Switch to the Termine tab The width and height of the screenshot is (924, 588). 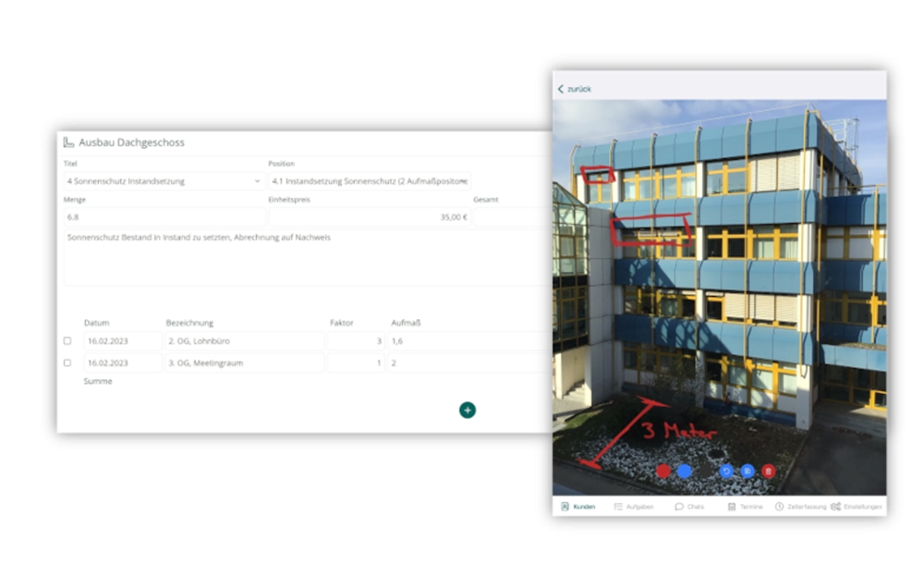coord(745,507)
